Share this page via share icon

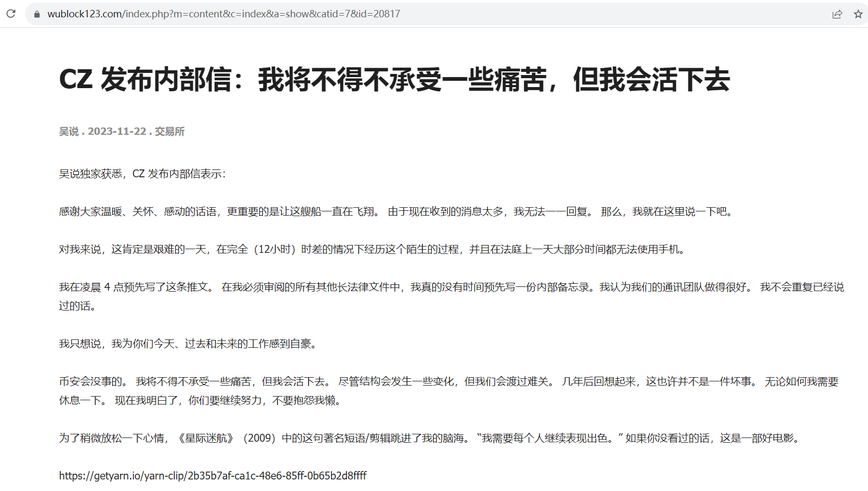837,14
